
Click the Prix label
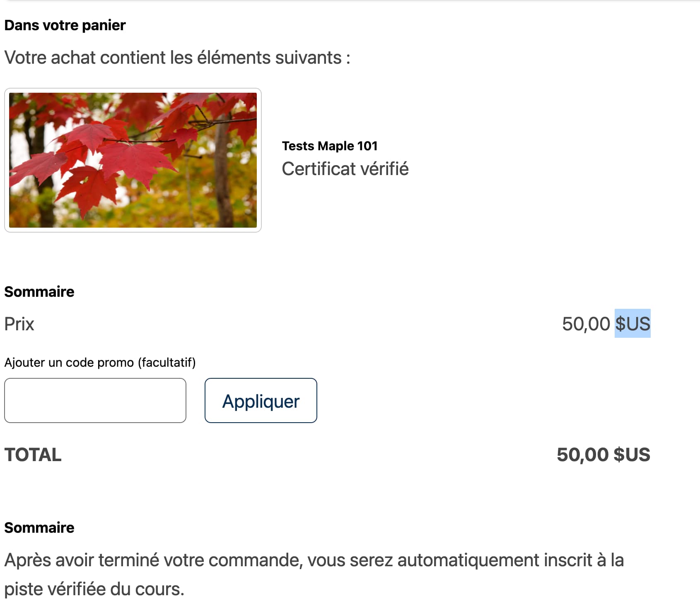click(x=19, y=324)
